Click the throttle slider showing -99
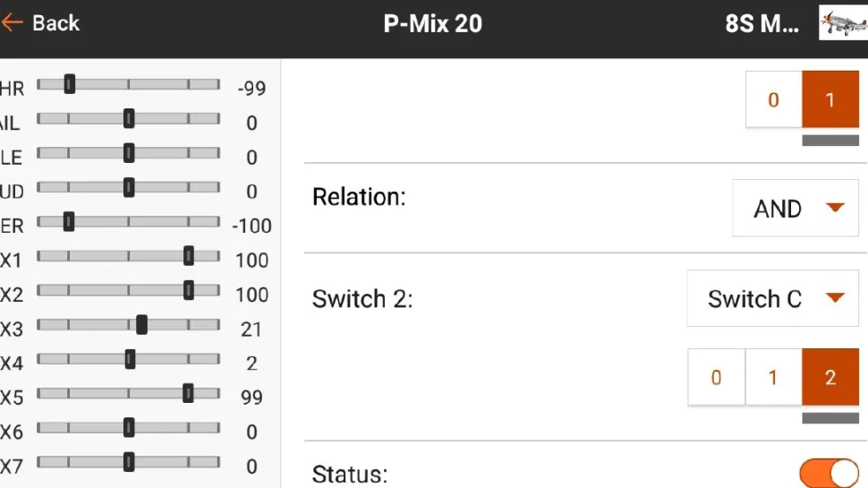The width and height of the screenshot is (868, 488). [x=70, y=84]
